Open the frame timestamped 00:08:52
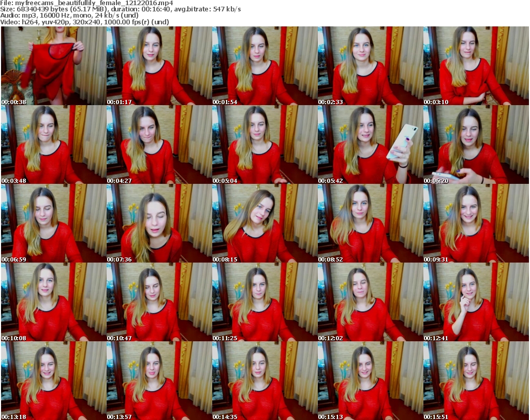530x420 pixels. 370,223
